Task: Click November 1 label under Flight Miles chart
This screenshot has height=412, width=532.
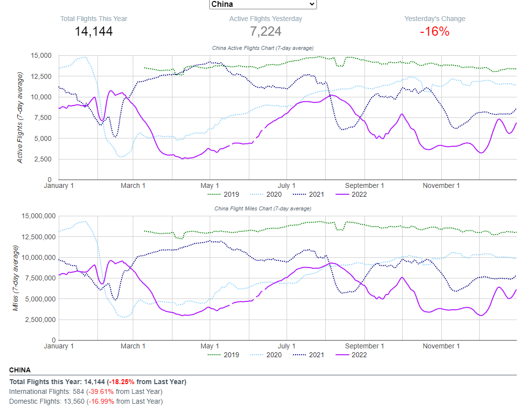Action: tap(441, 346)
